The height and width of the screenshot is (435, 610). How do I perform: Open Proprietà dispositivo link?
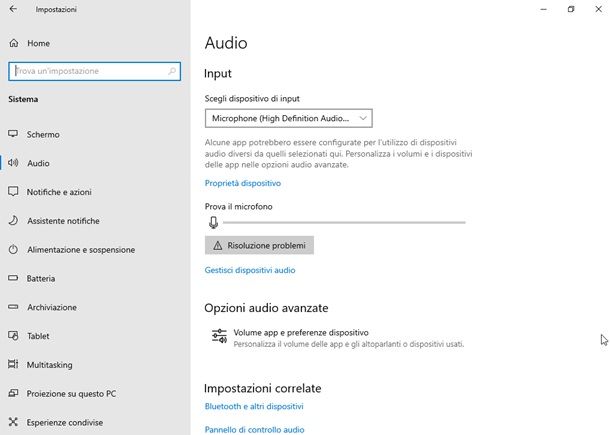(x=243, y=183)
